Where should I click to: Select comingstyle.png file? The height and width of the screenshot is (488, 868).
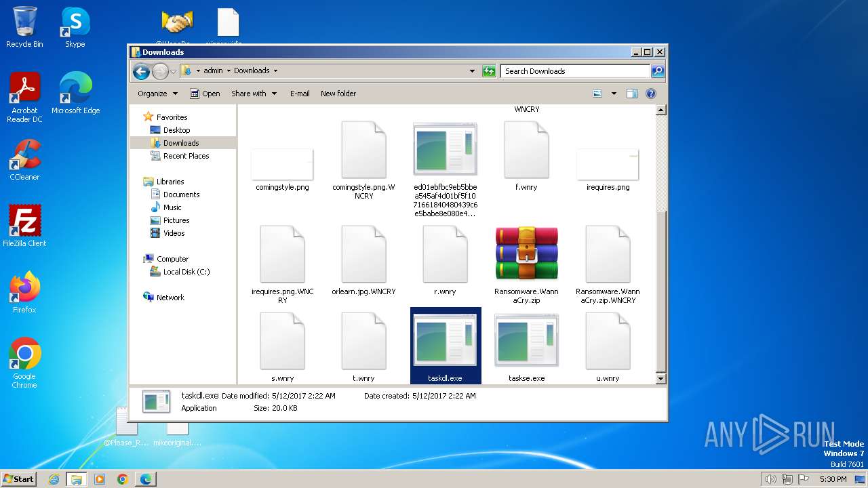click(282, 169)
